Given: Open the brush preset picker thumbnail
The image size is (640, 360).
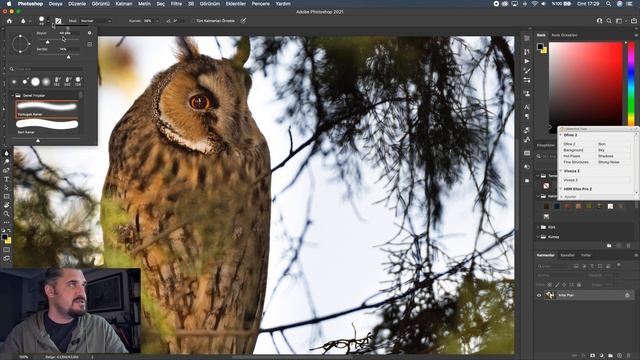Looking at the screenshot, I should pyautogui.click(x=41, y=20).
